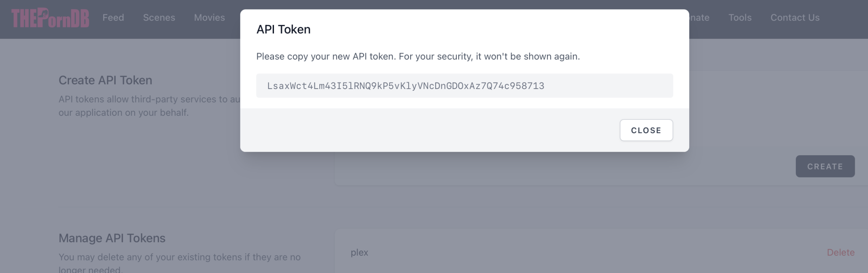Viewport: 868px width, 273px height.
Task: Click the API Token dialog title
Action: (x=283, y=30)
